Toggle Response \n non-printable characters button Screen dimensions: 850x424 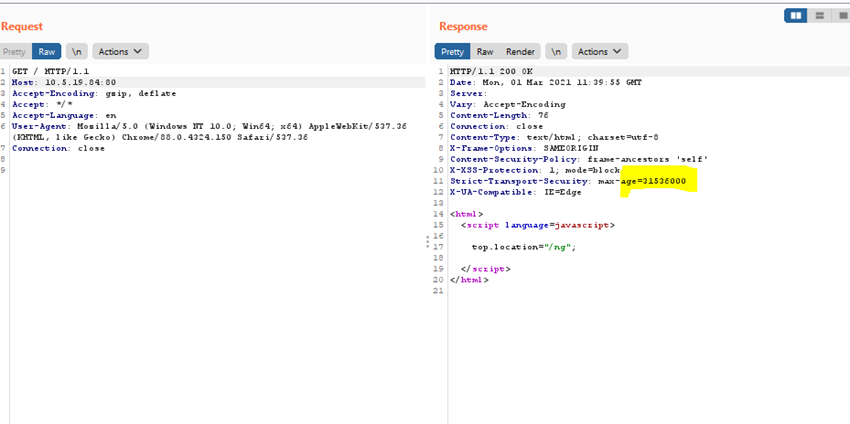(x=556, y=52)
